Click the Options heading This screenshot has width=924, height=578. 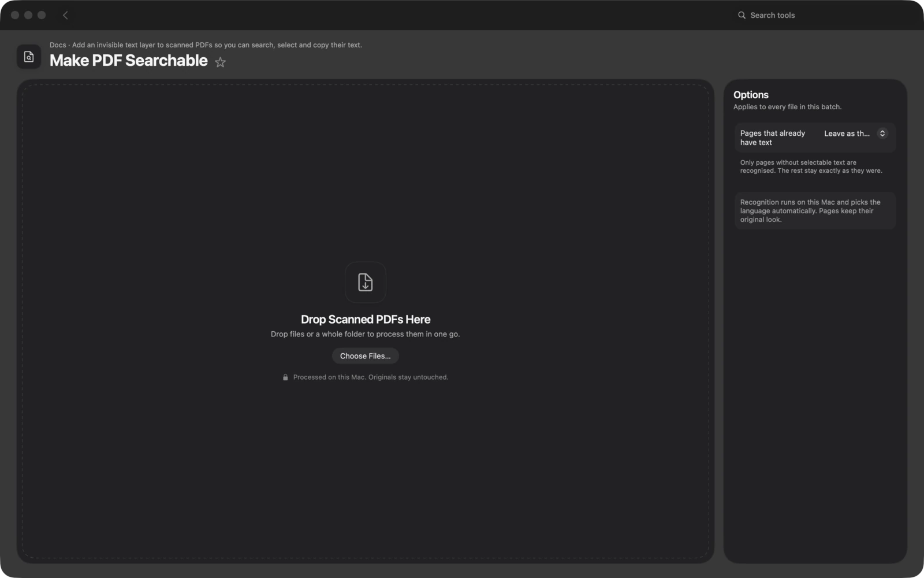pyautogui.click(x=751, y=95)
